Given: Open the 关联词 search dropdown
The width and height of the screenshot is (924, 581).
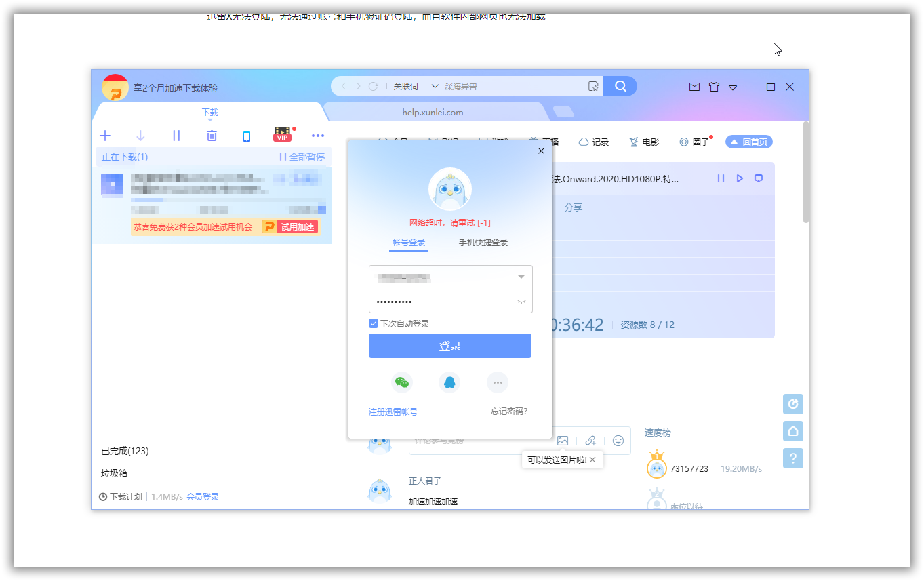Looking at the screenshot, I should pos(414,86).
